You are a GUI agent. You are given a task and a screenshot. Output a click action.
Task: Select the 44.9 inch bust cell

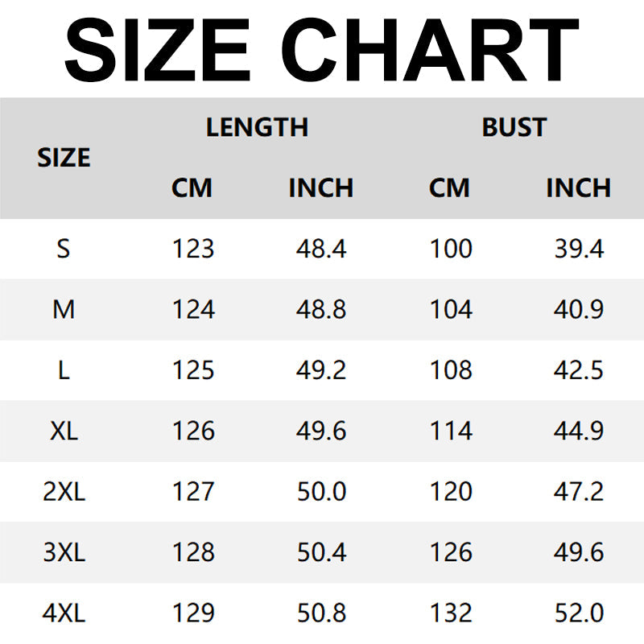tap(578, 431)
